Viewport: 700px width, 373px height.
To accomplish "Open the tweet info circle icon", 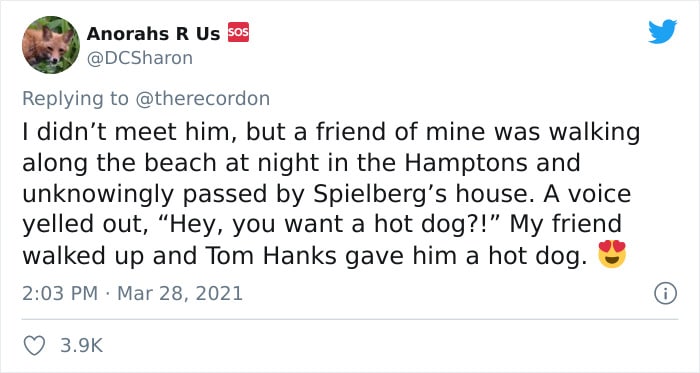I will [665, 294].
